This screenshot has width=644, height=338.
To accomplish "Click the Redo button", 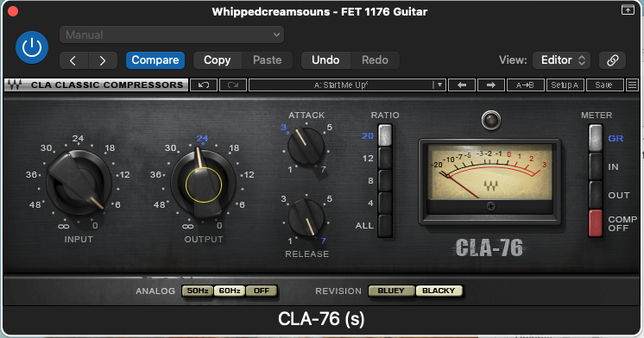I will click(x=375, y=60).
